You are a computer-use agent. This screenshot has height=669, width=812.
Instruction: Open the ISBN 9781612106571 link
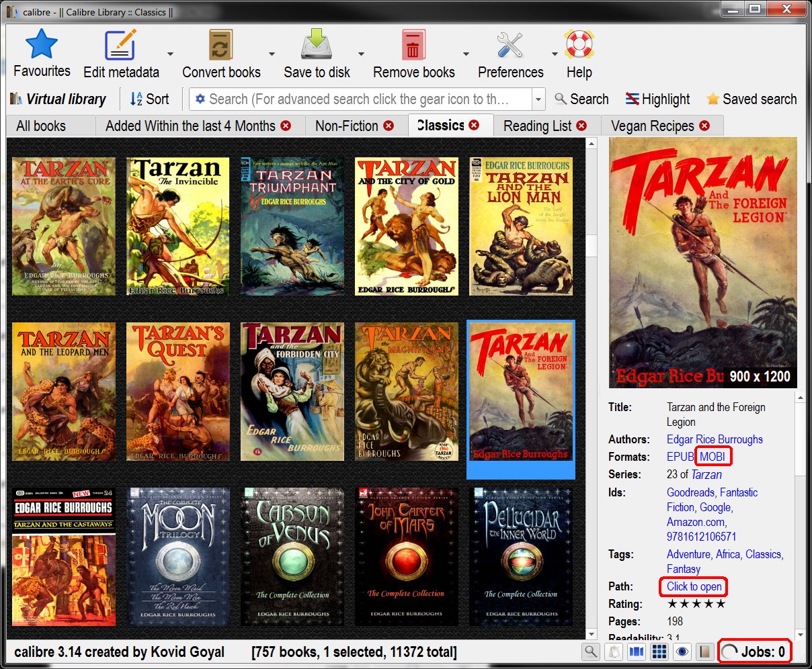point(701,537)
